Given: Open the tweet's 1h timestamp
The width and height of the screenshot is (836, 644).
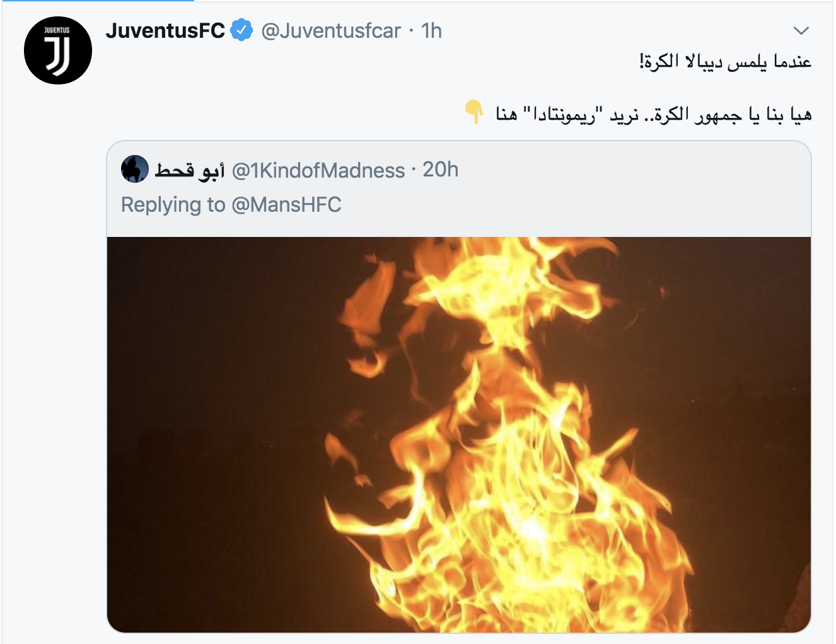Looking at the screenshot, I should pyautogui.click(x=431, y=30).
